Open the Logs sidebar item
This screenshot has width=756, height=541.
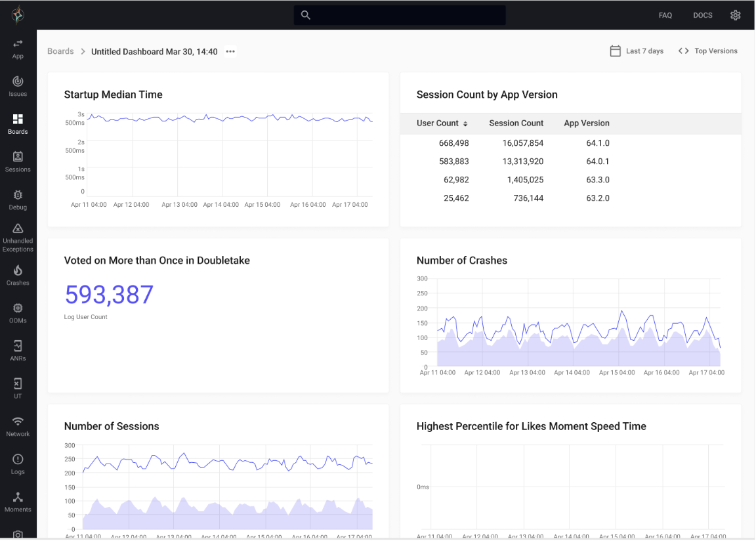point(18,464)
